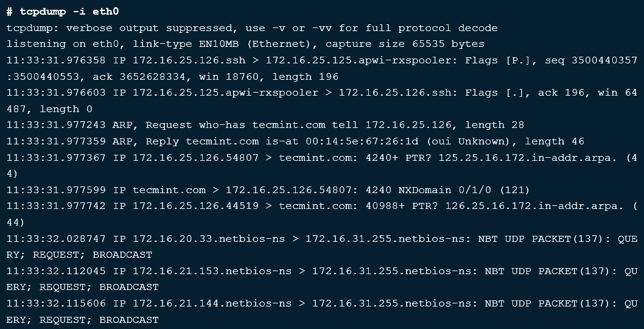Viewport: 644px width, 329px height.
Task: Click the 'tcpdump -i eth0' command text
Action: pos(69,12)
